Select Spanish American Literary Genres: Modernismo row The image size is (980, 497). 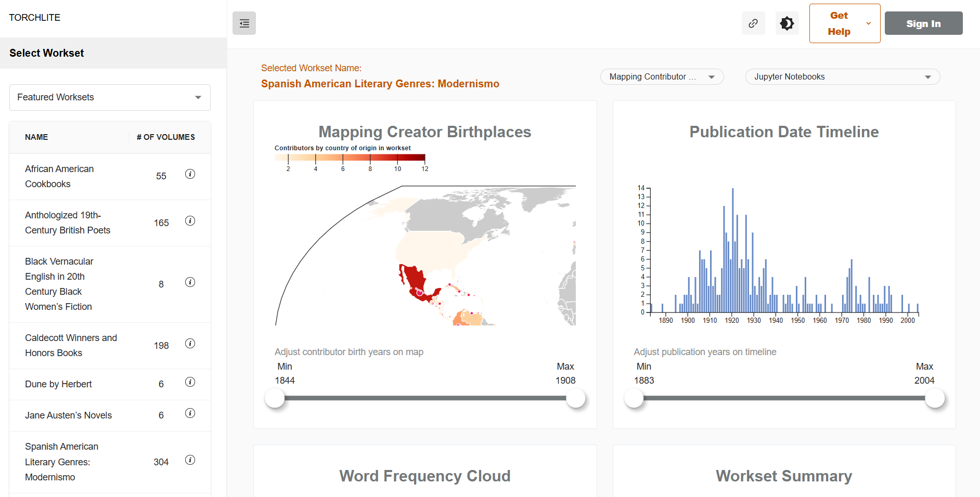coord(110,462)
